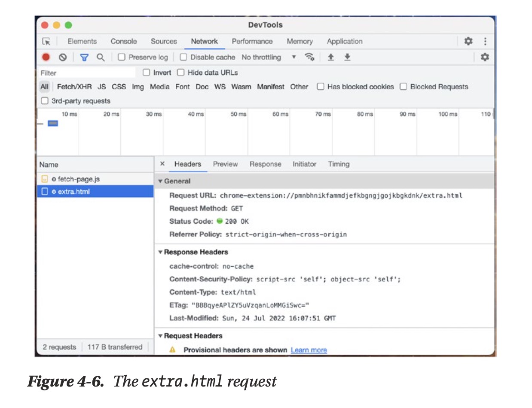This screenshot has width=532, height=408.
Task: Open network search with magnifier icon
Action: tap(101, 57)
